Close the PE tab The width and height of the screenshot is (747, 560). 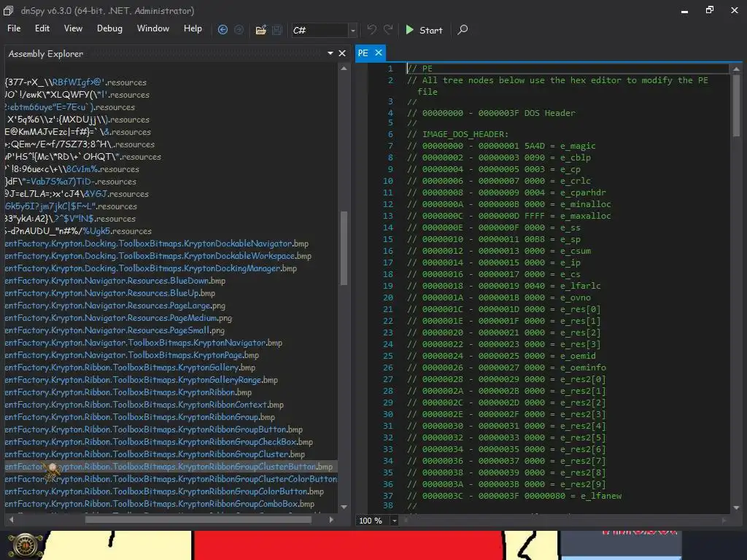[379, 52]
